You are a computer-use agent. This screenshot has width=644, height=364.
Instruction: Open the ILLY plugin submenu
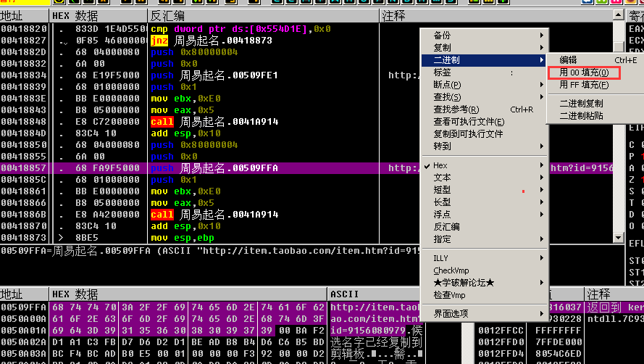[485, 258]
